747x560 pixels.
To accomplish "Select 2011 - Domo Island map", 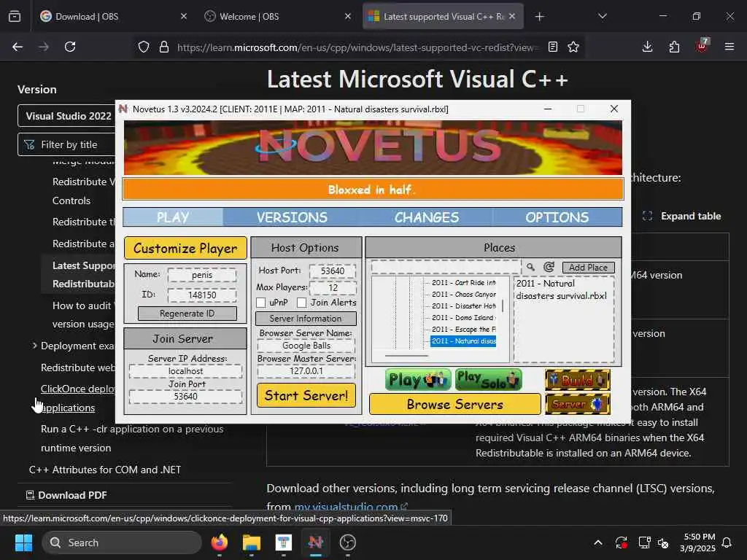I will coord(464,318).
